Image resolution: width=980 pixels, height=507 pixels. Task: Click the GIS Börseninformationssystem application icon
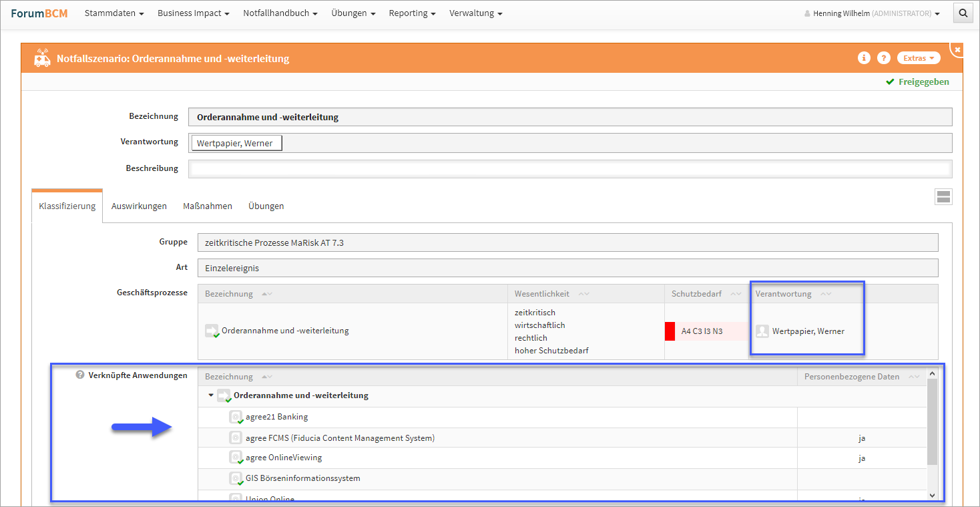click(x=236, y=478)
